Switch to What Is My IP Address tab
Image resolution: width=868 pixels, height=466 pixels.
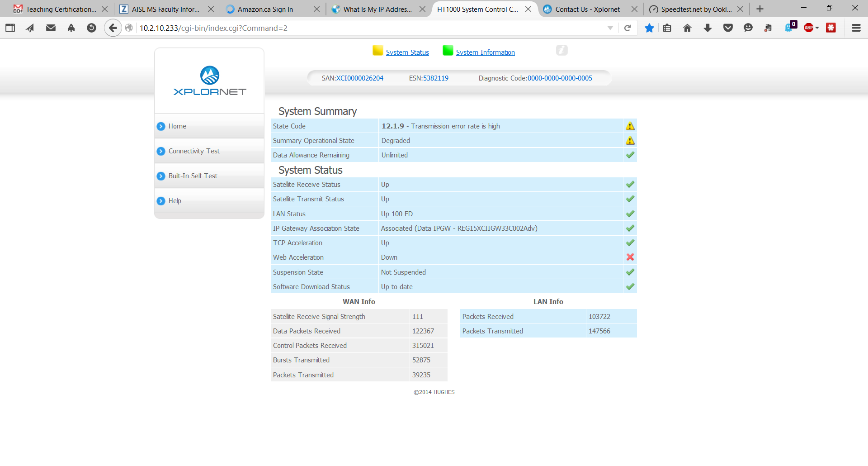point(378,9)
